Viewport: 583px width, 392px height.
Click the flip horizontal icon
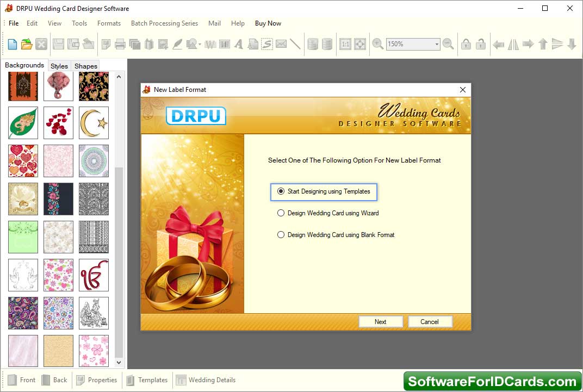(512, 44)
